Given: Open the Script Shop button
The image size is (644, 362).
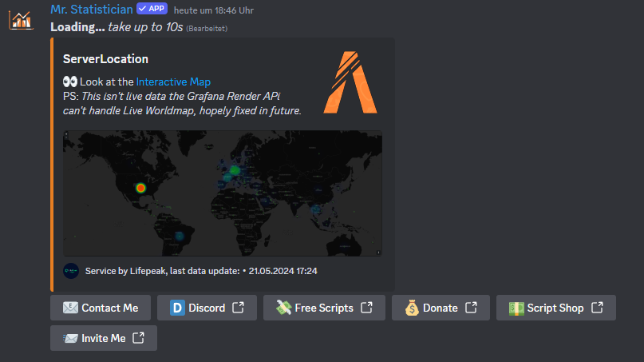Looking at the screenshot, I should coord(555,308).
